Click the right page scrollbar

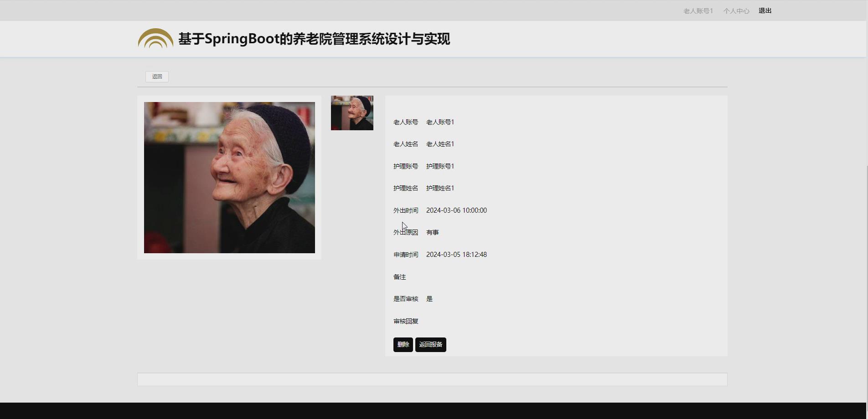(865, 209)
